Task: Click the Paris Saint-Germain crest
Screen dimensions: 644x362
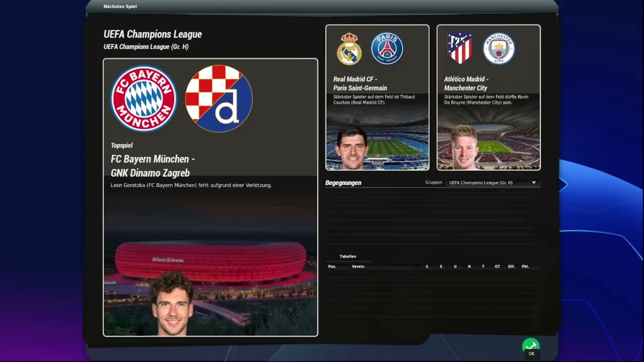Action: tap(387, 49)
